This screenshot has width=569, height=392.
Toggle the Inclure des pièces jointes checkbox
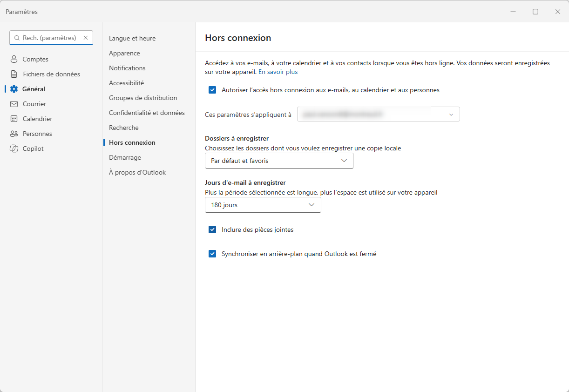212,230
